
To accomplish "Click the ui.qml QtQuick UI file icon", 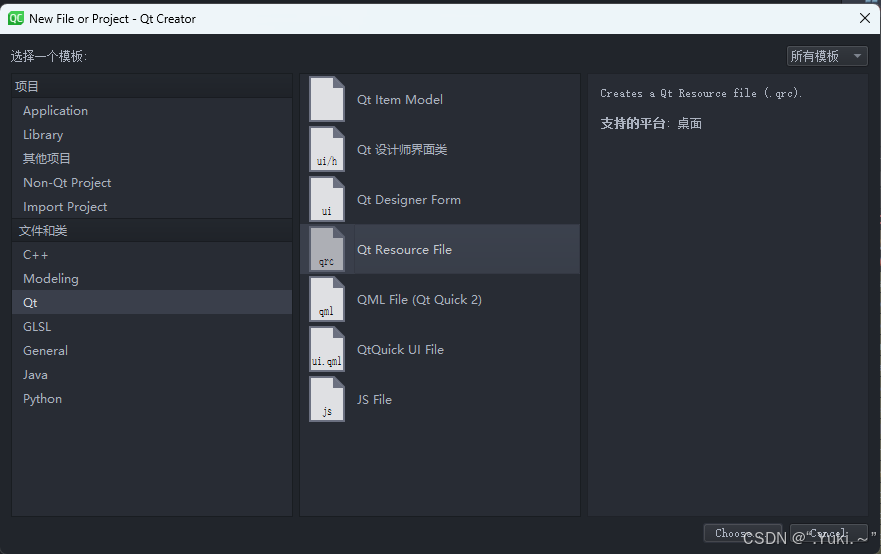I will 327,349.
